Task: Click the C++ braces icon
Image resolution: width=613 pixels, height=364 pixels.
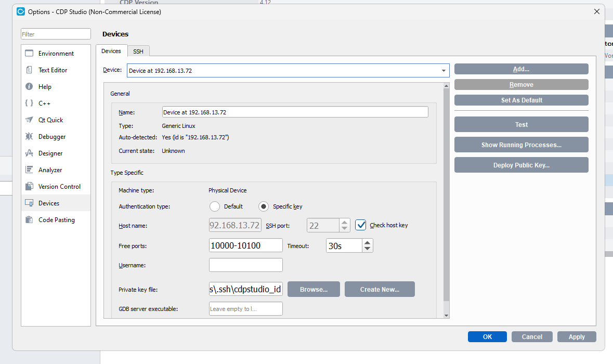Action: pos(29,103)
